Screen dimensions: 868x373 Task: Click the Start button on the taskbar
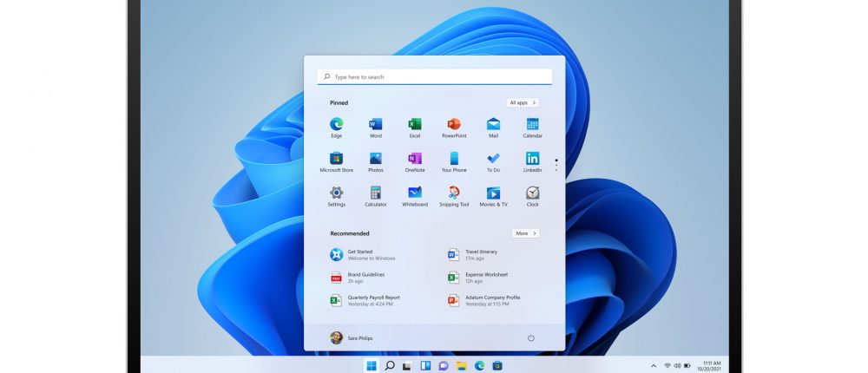[372, 365]
